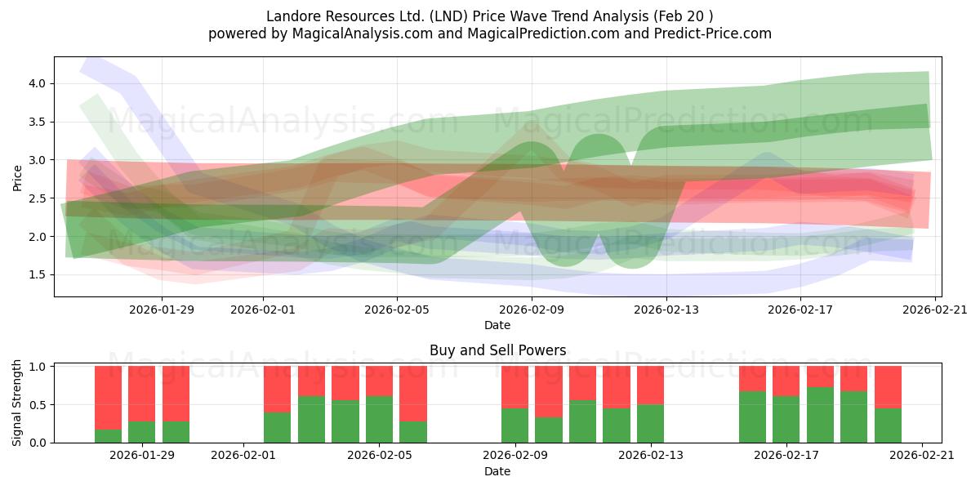Click the red sell segment of the 2026-01-29 bar
Viewport: 980px width, 490px height.
pyautogui.click(x=142, y=394)
